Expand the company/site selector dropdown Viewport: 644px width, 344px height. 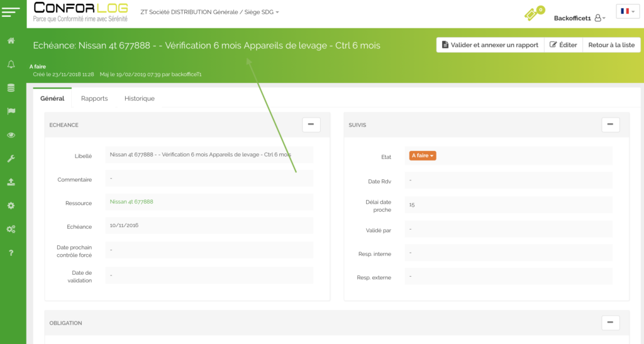coord(209,12)
